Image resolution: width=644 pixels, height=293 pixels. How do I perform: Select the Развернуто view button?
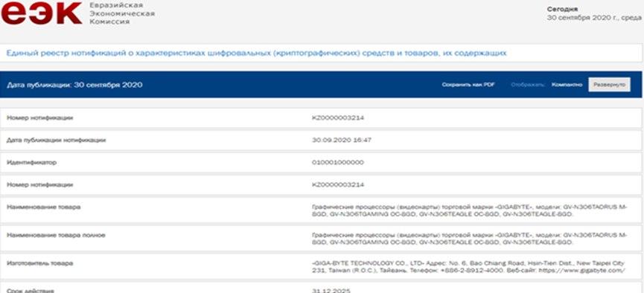pos(609,85)
